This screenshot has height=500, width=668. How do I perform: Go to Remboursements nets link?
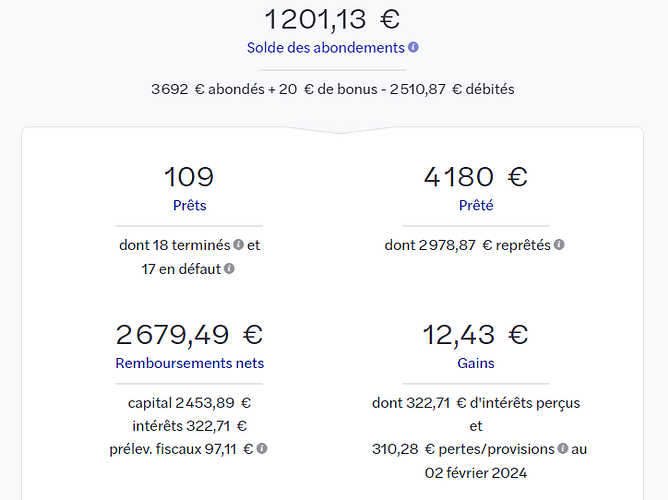189,363
